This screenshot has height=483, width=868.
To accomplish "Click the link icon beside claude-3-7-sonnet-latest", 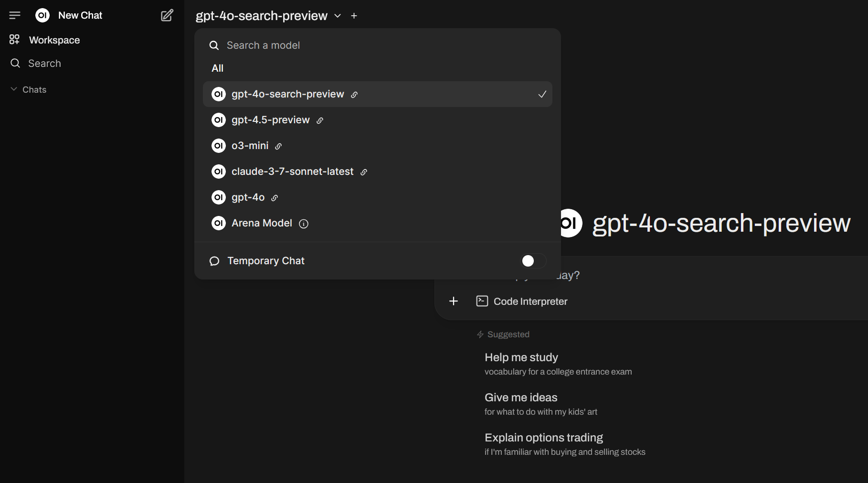I will point(364,172).
